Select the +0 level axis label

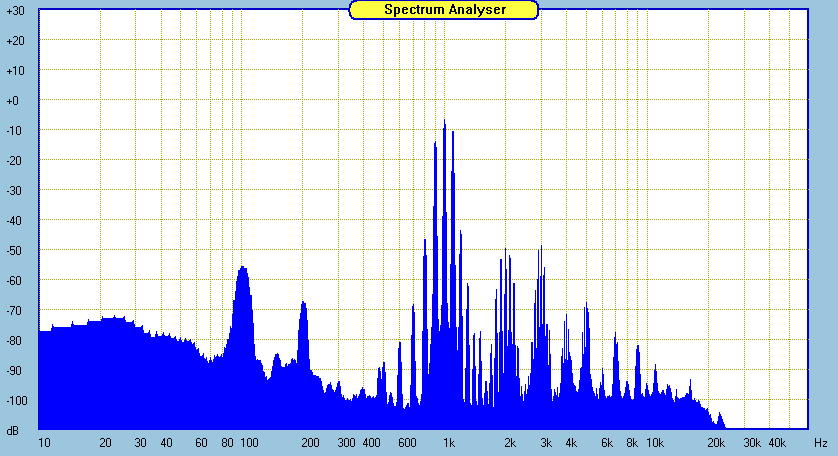[x=15, y=101]
